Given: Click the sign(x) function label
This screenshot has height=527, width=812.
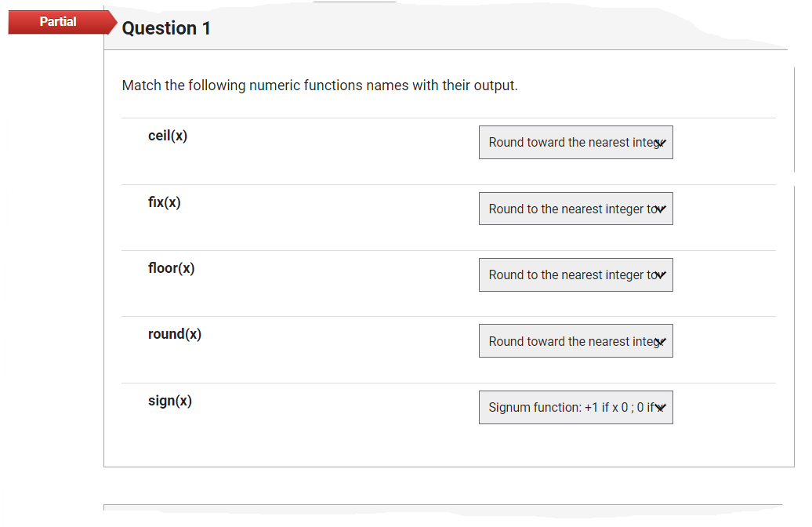Looking at the screenshot, I should [170, 401].
